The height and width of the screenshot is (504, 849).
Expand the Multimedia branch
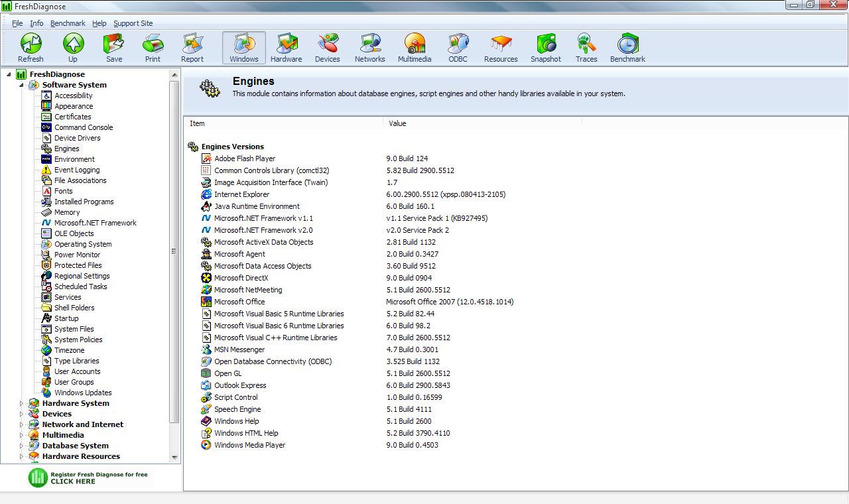coord(21,435)
